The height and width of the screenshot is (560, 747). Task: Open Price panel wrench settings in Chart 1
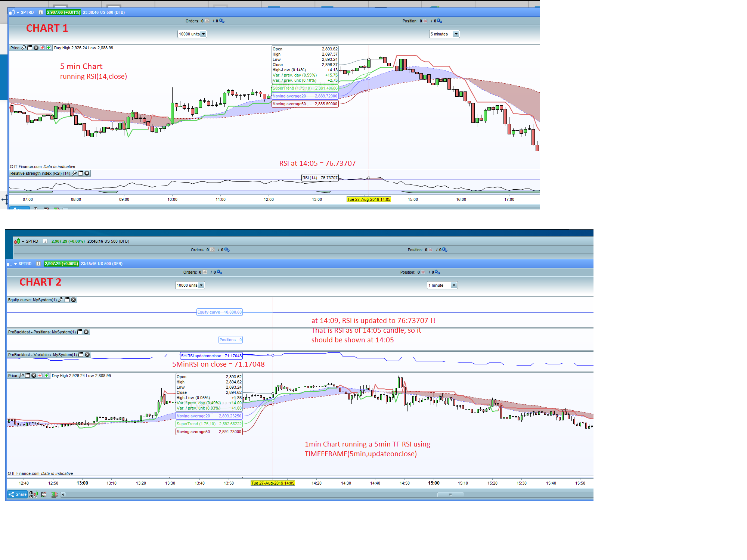(24, 48)
